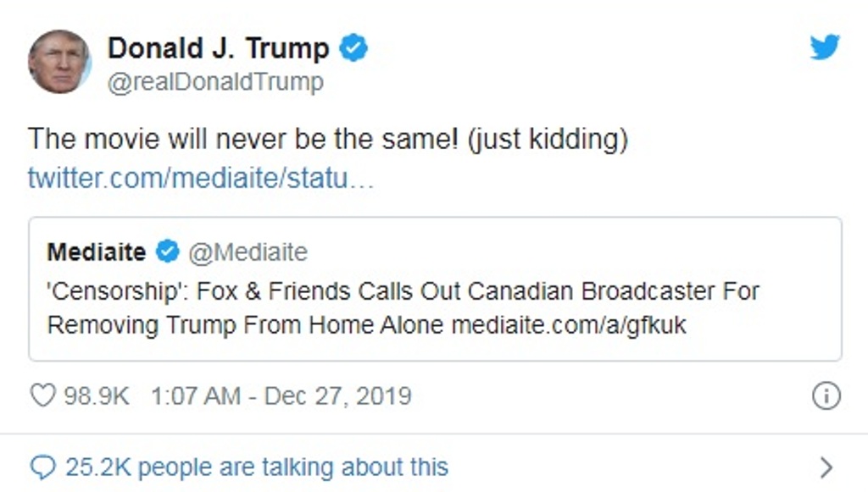Open "25.2K people are talking about this"
The width and height of the screenshot is (868, 492).
256,466
